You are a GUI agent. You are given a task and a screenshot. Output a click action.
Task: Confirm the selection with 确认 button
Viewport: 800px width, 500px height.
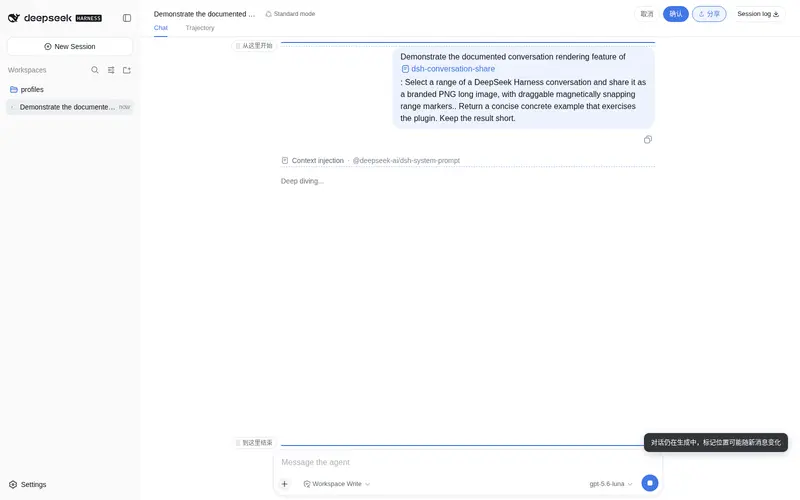point(676,14)
